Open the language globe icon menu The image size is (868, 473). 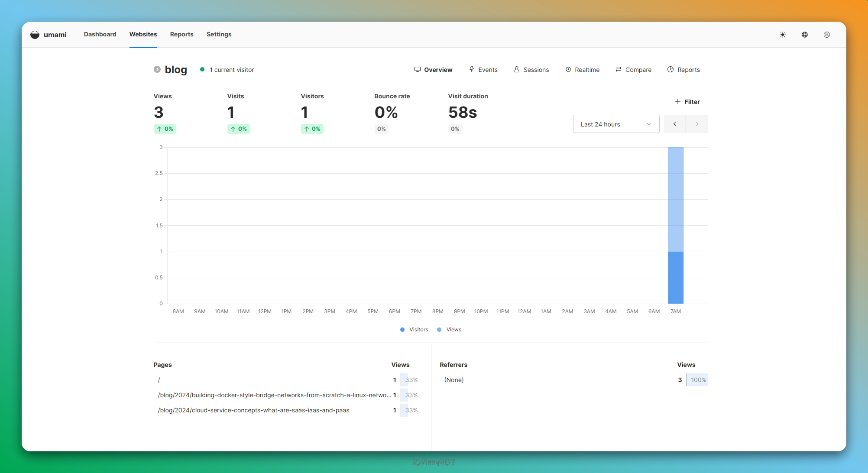coord(804,35)
